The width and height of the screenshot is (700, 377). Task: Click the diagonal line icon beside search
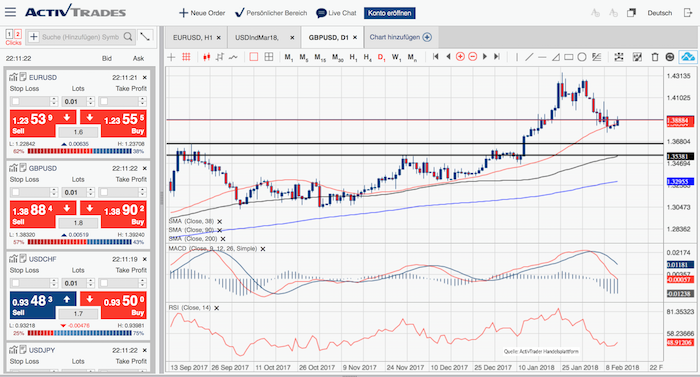pos(145,37)
